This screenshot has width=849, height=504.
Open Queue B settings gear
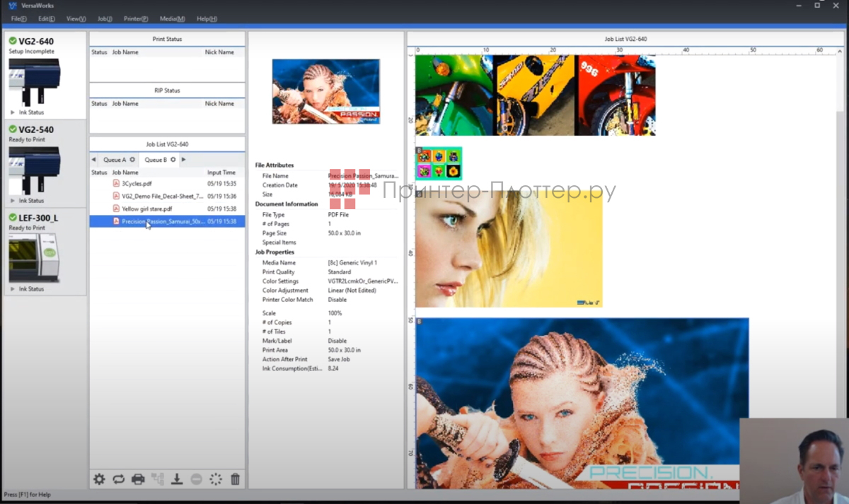pos(173,160)
